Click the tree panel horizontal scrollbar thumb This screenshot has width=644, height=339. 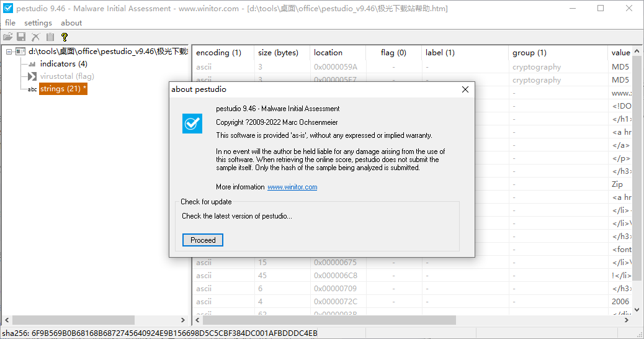pyautogui.click(x=73, y=320)
